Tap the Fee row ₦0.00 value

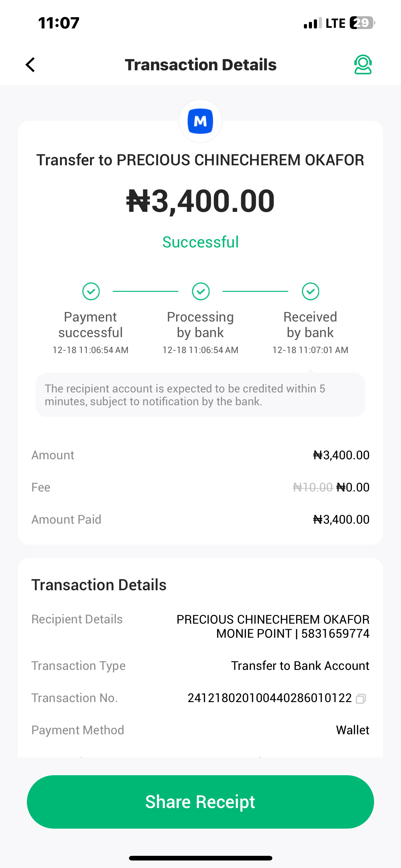[353, 487]
